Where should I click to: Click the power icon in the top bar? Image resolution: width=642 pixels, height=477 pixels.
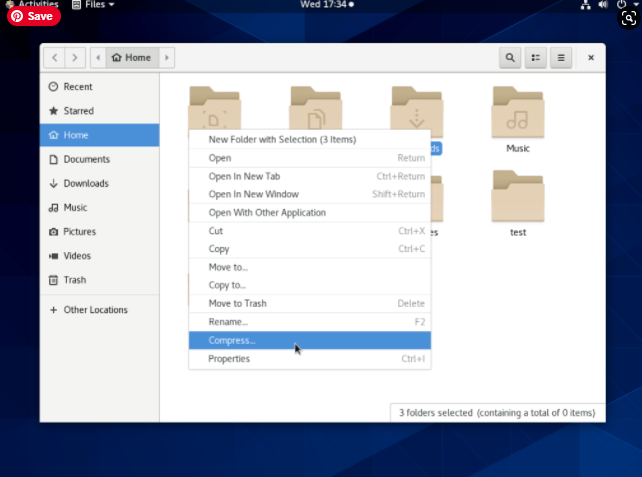pos(622,5)
